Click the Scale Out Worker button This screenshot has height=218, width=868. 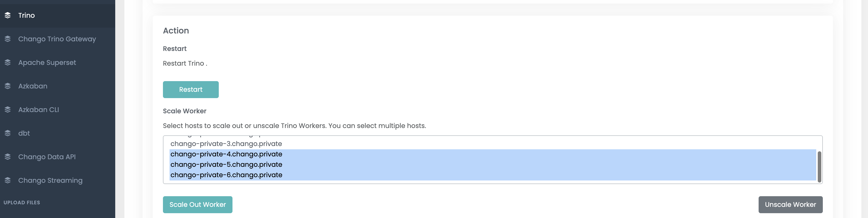tap(197, 205)
